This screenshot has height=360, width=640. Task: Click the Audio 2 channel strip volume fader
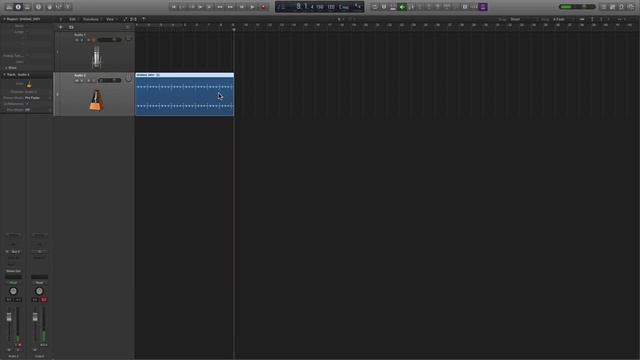pyautogui.click(x=9, y=317)
